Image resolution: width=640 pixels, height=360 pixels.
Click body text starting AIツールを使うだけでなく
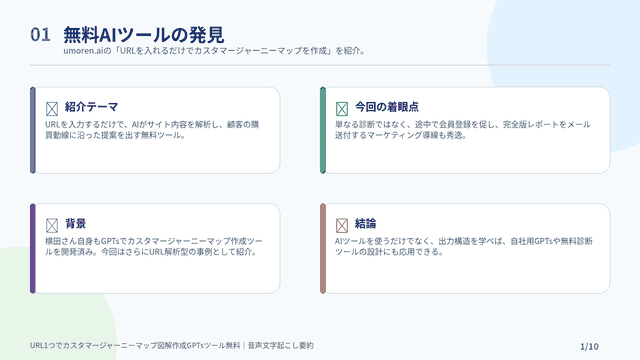(464, 247)
